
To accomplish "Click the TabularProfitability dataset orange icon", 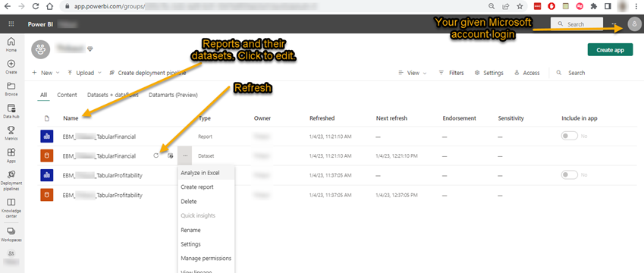I will click(x=47, y=195).
